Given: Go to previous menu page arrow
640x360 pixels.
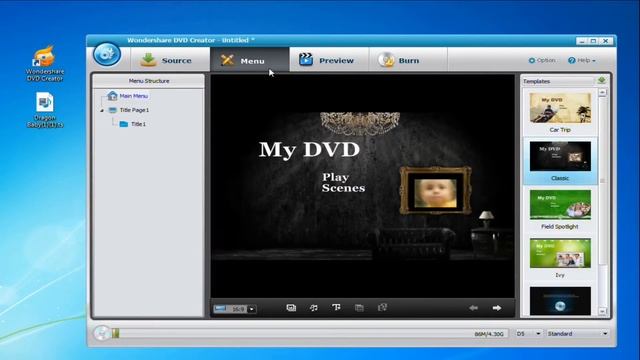Looking at the screenshot, I should tap(473, 308).
